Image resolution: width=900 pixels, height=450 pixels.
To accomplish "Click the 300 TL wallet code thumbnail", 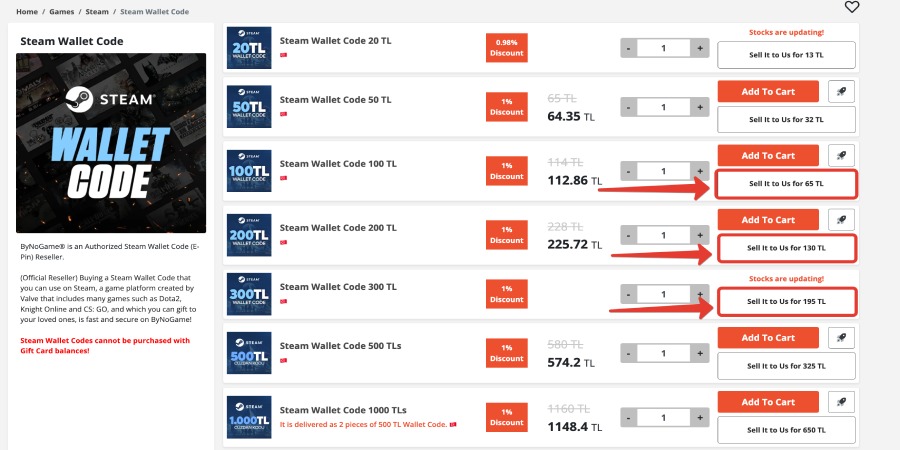I will pos(249,294).
